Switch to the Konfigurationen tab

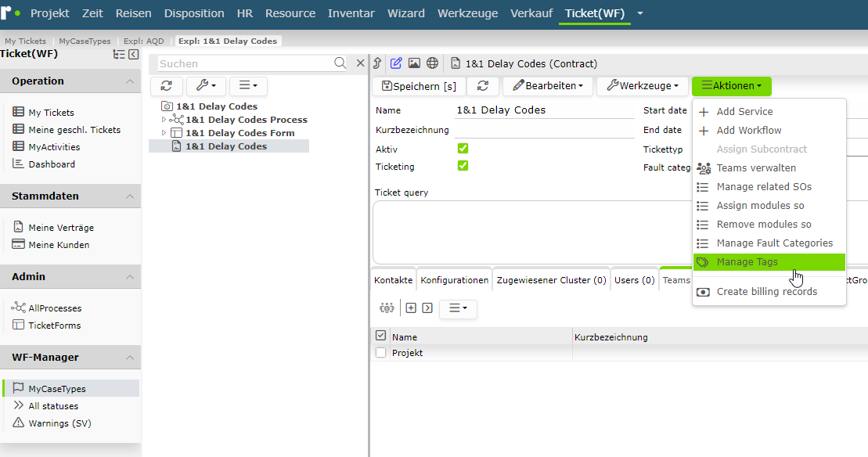(x=454, y=280)
